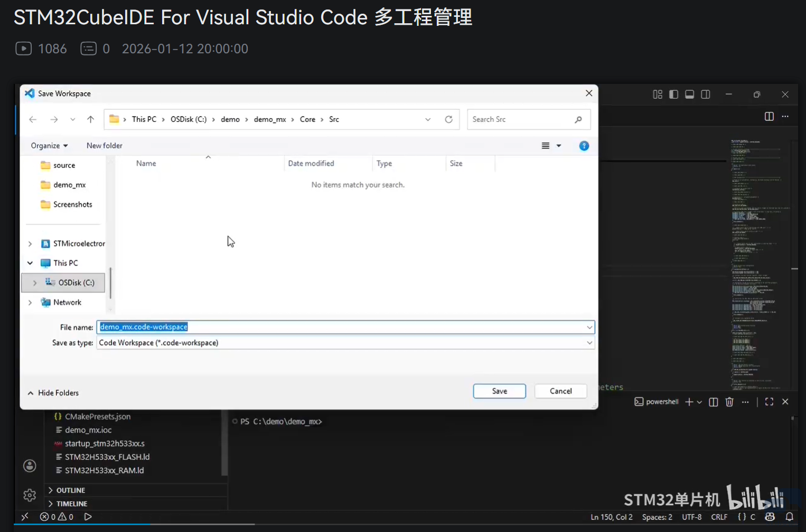The image size is (806, 532).
Task: Open terminal launch profile dropdown
Action: 699,402
